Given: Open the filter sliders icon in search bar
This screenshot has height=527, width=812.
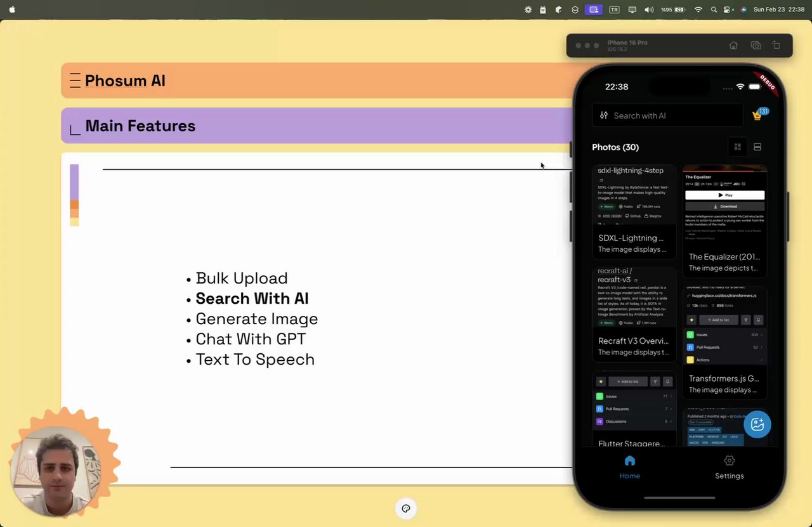Looking at the screenshot, I should [604, 115].
